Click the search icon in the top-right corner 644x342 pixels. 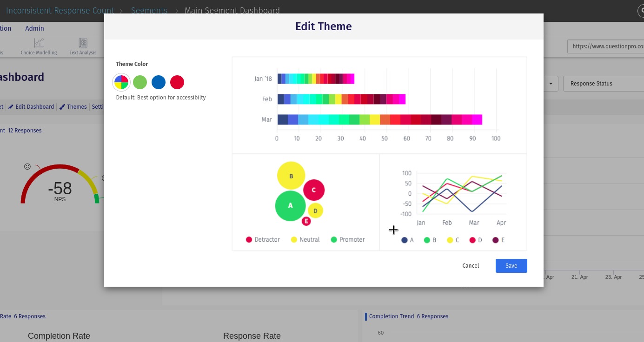[x=642, y=11]
